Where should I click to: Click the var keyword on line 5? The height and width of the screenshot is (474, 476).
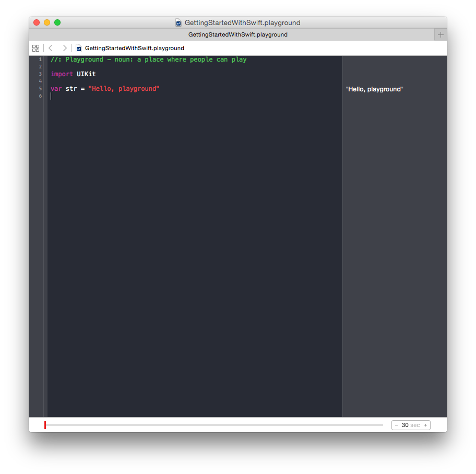(x=55, y=89)
